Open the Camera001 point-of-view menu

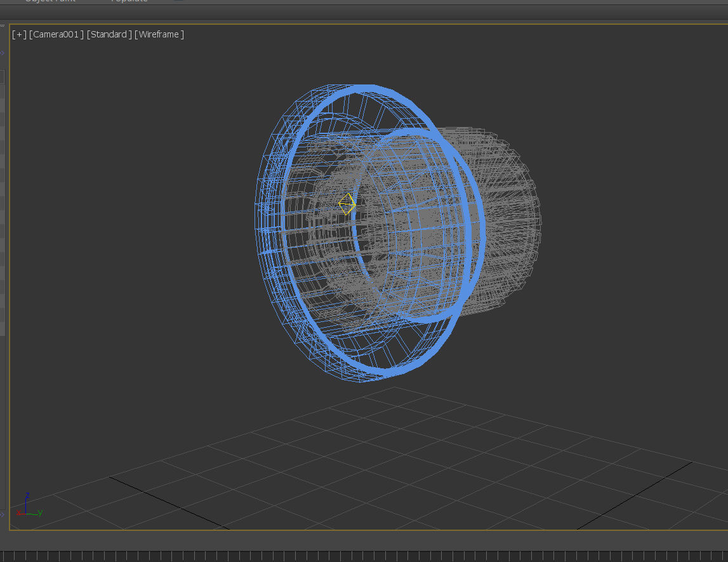(56, 34)
